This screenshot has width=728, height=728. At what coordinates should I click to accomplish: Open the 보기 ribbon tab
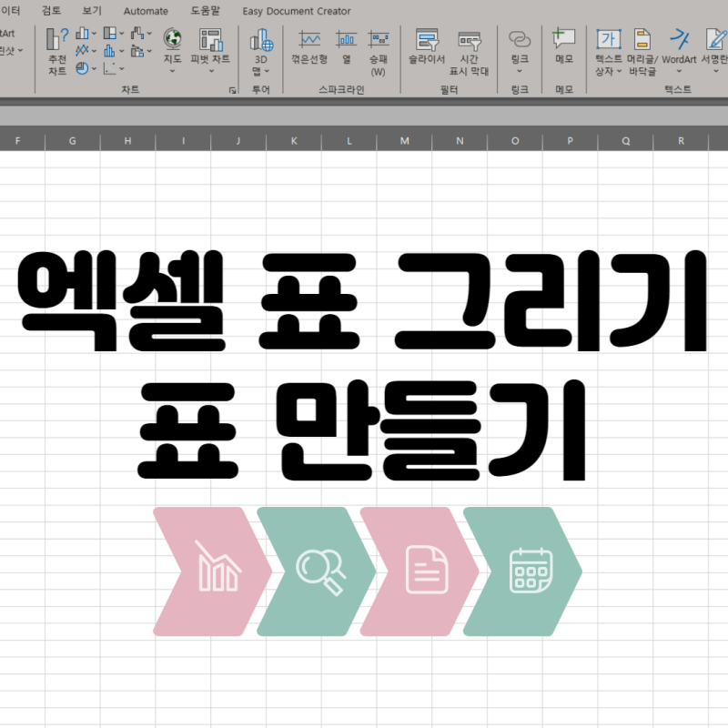(x=92, y=10)
